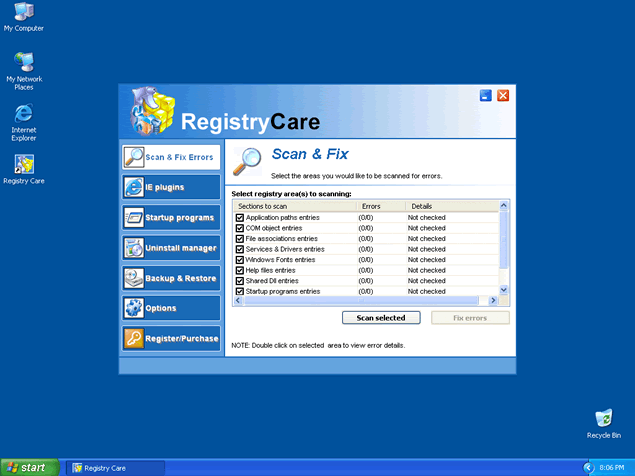Disable the Windows Fonts entries checkbox
Screen dimensions: 635x476
(x=239, y=260)
